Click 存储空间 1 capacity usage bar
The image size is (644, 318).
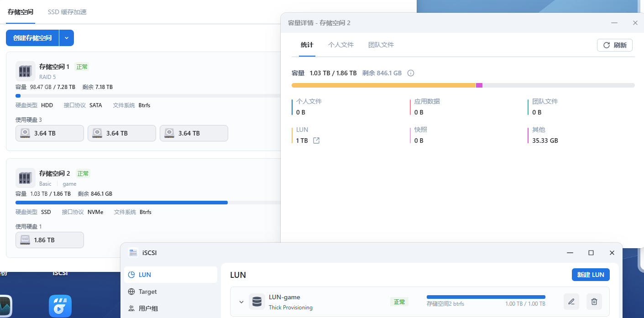[x=148, y=96]
